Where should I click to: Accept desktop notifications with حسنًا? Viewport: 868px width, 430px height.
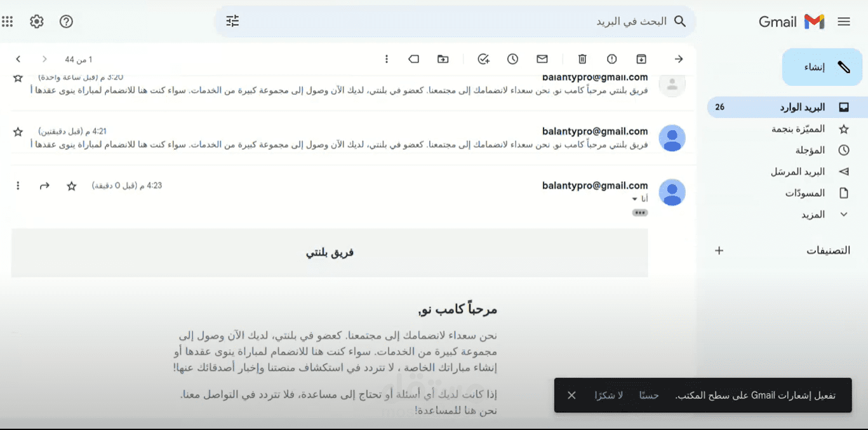649,395
